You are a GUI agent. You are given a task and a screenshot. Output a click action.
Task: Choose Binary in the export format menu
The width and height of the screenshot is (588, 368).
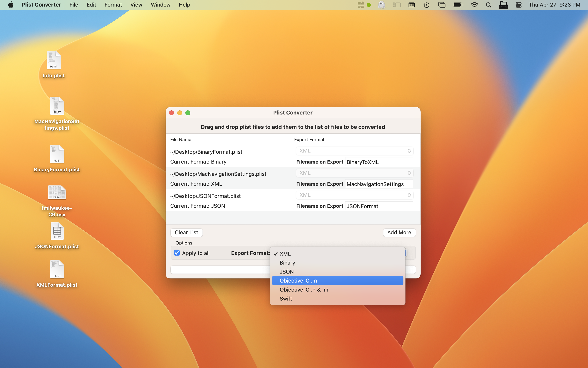click(x=337, y=263)
